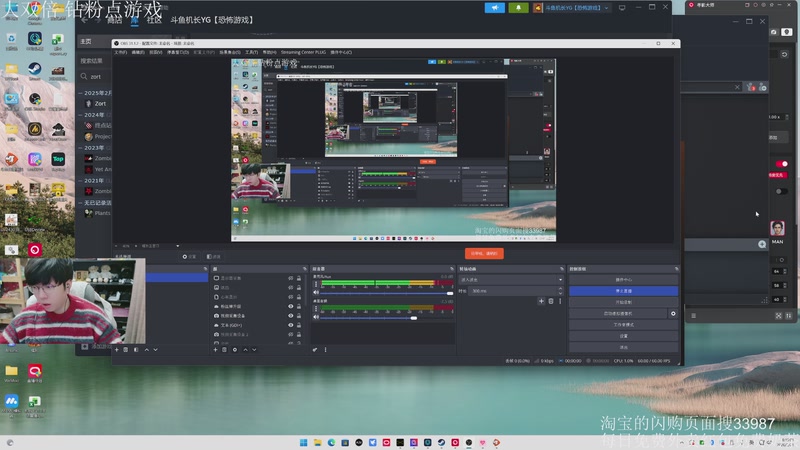800x450 pixels.
Task: Open OBS Streaming Center PLUG menu
Action: click(x=303, y=52)
